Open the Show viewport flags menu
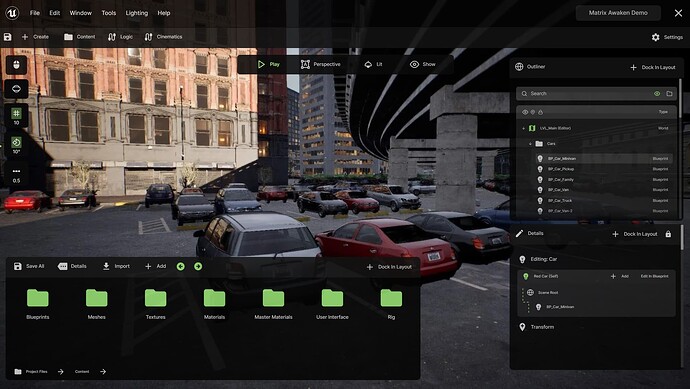Viewport: 690px width, 389px height. 422,64
